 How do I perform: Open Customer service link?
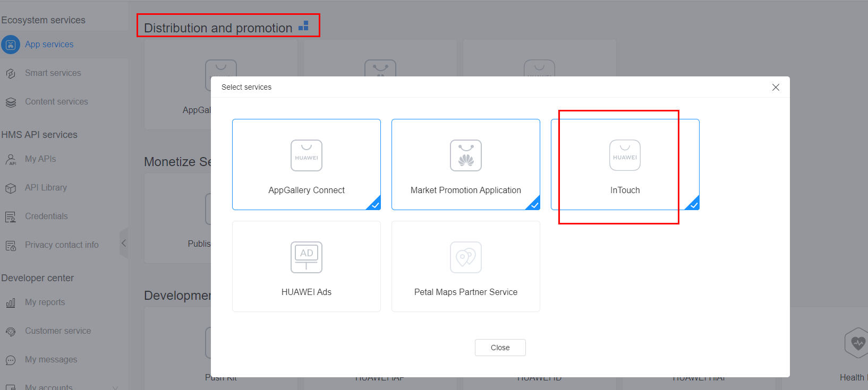pos(58,331)
